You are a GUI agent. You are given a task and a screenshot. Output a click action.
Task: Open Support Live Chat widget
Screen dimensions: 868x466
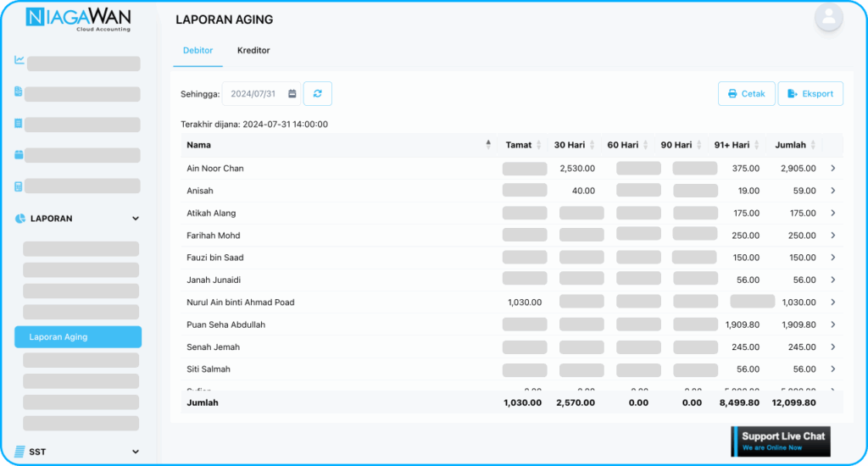(781, 441)
